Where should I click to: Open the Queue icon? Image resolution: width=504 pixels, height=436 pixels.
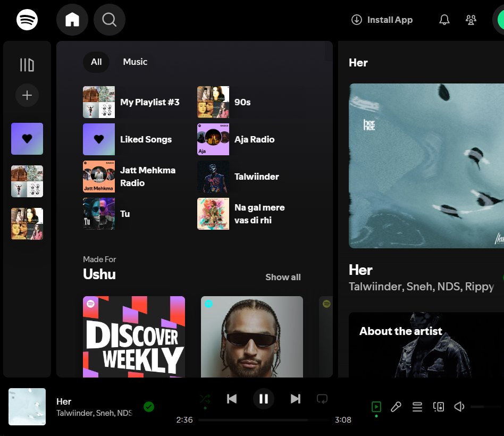[417, 407]
